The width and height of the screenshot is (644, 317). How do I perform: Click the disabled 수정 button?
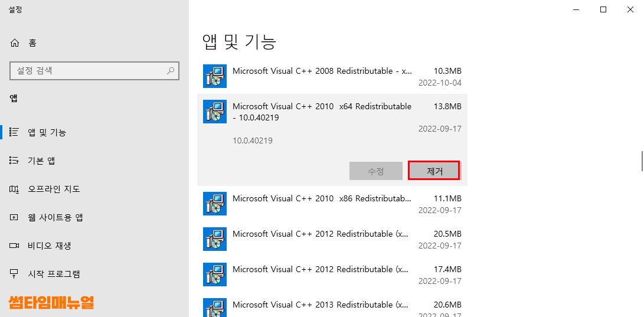pyautogui.click(x=376, y=171)
